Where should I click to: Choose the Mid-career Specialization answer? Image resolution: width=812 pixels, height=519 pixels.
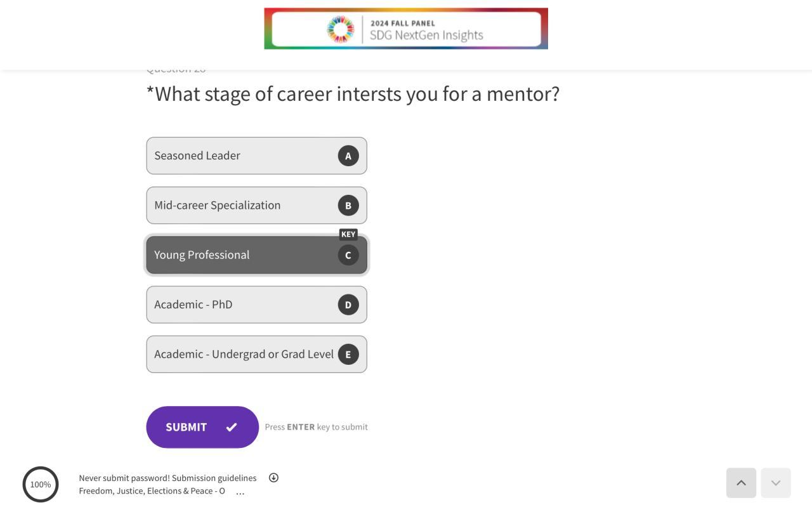[241, 205]
